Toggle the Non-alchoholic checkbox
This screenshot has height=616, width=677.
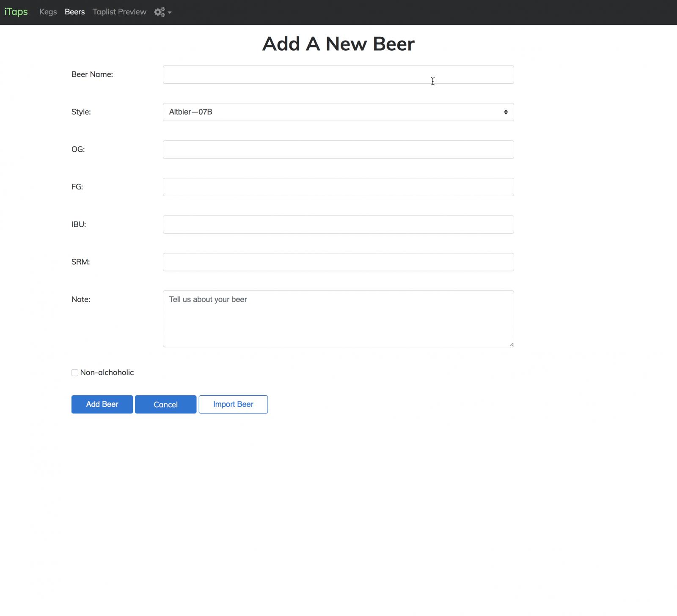(x=75, y=372)
